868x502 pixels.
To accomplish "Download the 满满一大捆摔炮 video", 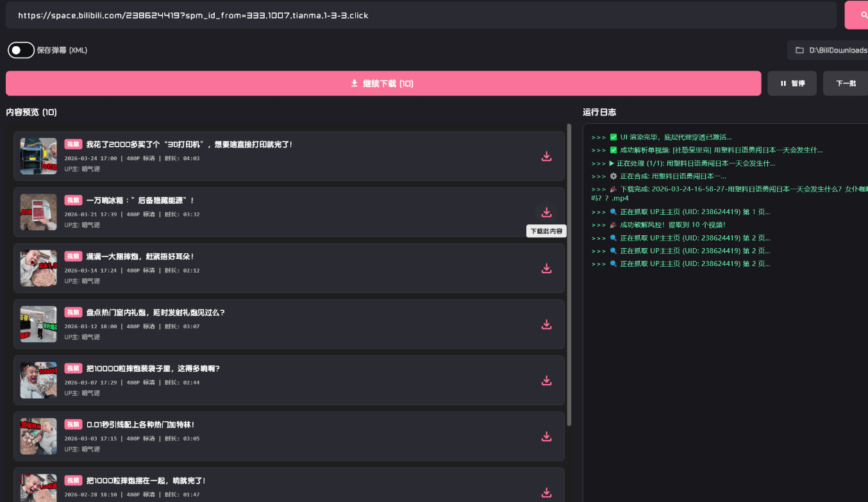I will coord(546,269).
